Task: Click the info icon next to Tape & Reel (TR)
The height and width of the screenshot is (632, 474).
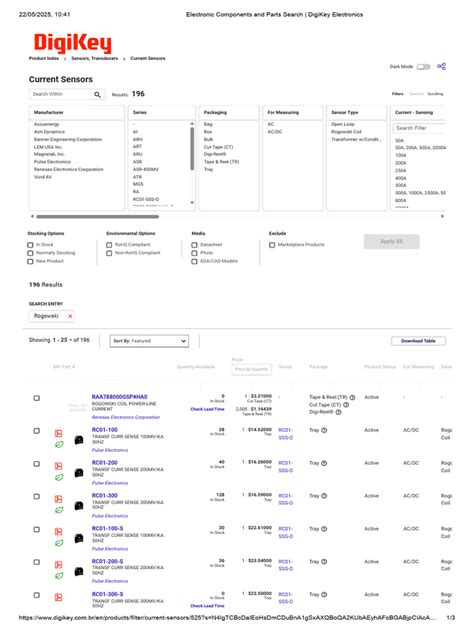Action: tap(352, 397)
